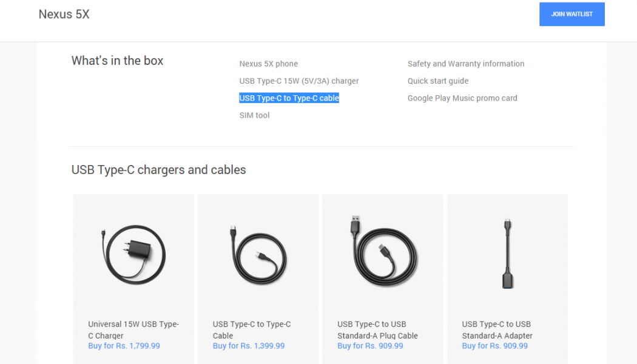Click the JOIN WAITLIST button
This screenshot has width=637, height=364.
(x=571, y=14)
